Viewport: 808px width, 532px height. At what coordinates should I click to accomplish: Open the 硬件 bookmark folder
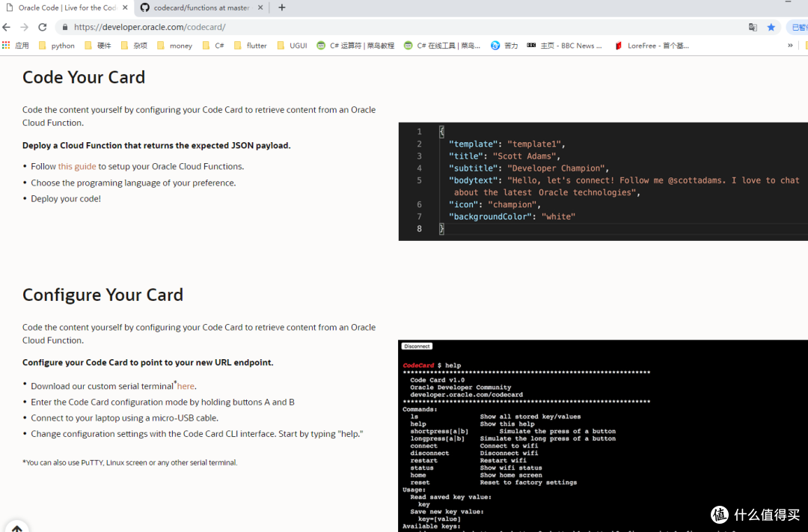pyautogui.click(x=98, y=46)
